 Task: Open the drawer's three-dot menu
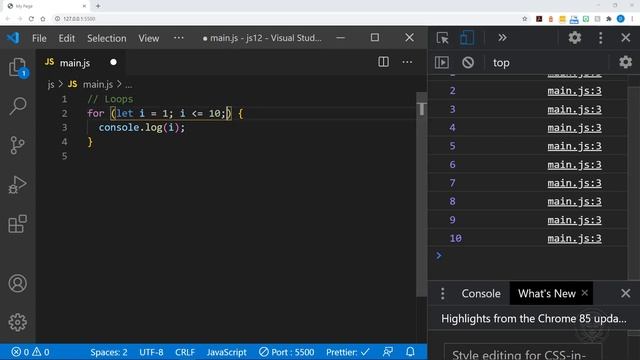pos(442,293)
